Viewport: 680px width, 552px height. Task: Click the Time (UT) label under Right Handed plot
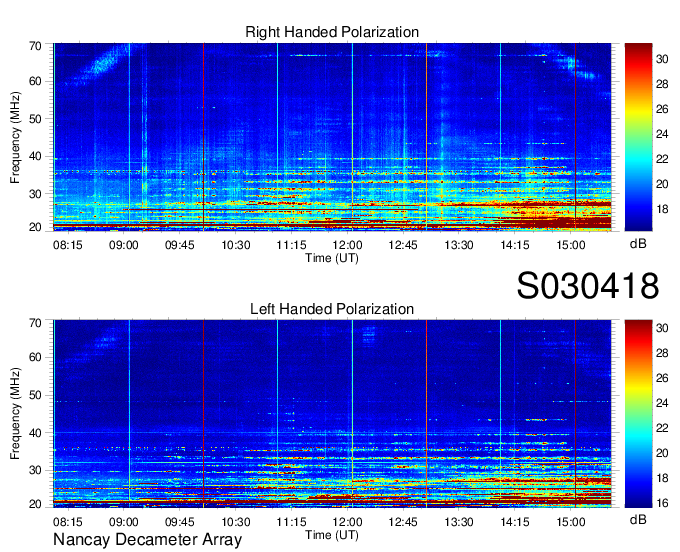[332, 258]
